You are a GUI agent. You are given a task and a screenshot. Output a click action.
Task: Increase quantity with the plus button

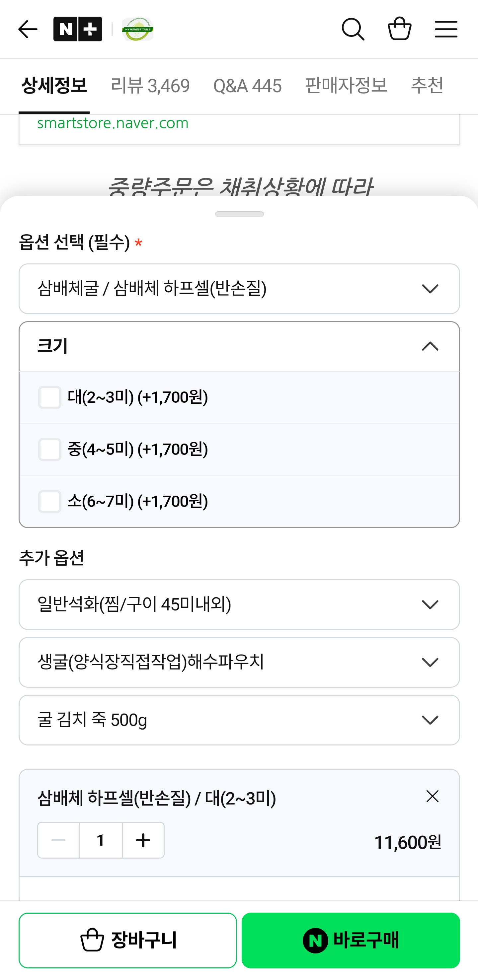(x=143, y=840)
